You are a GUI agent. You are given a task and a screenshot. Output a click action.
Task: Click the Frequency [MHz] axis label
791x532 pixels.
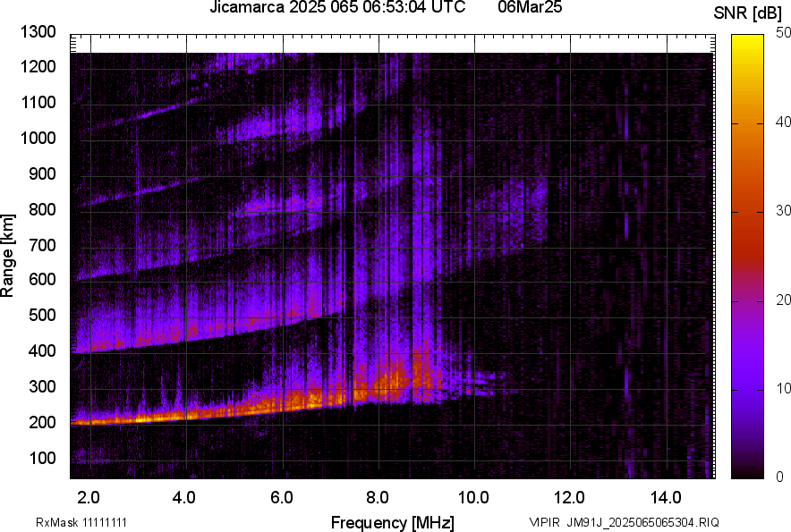[392, 522]
